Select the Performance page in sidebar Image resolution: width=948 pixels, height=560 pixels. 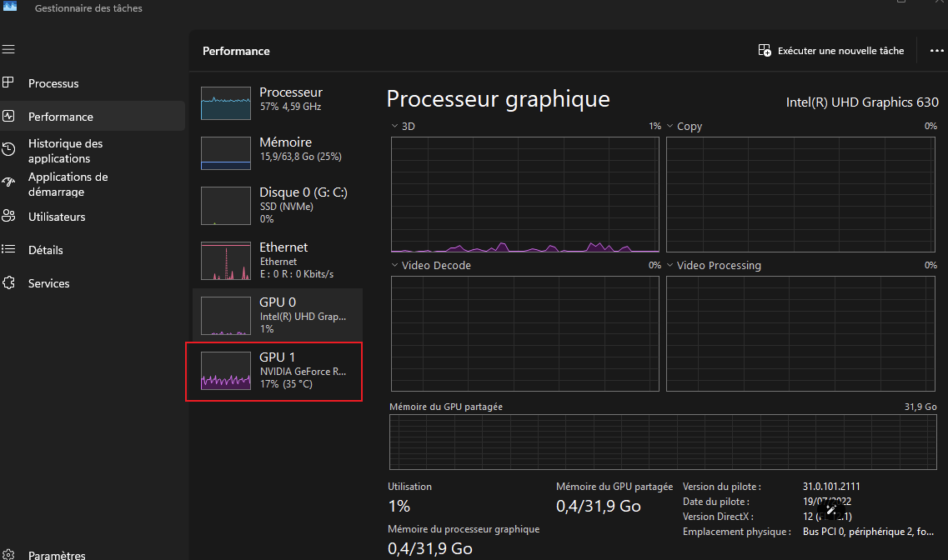pyautogui.click(x=93, y=116)
